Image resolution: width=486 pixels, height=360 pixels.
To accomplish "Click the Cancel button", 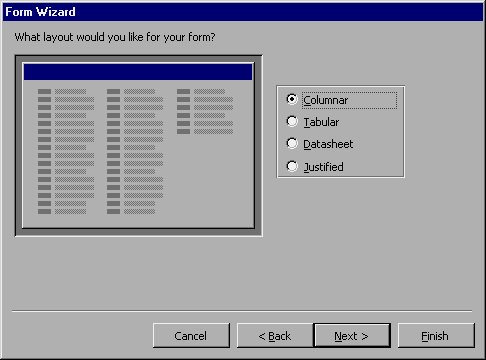I will pos(191,335).
